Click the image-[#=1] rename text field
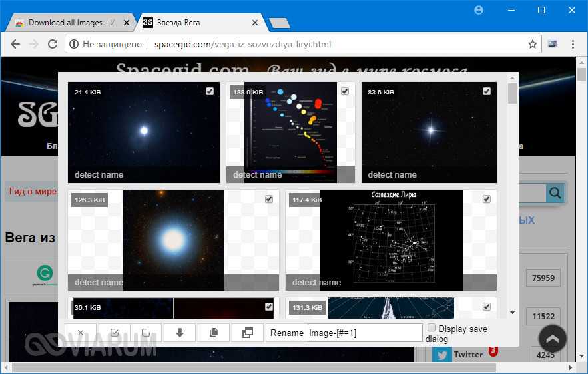Viewport: 588px width, 374px height. (365, 333)
